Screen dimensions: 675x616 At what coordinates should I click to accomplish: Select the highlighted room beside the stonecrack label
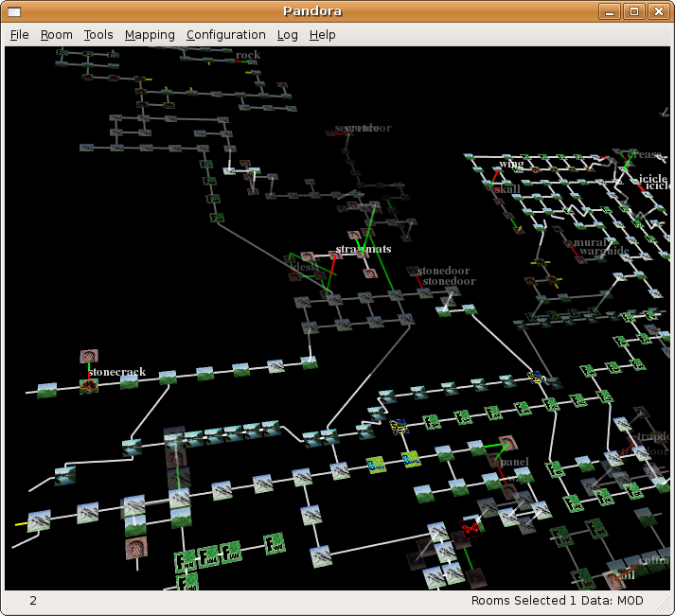(89, 386)
